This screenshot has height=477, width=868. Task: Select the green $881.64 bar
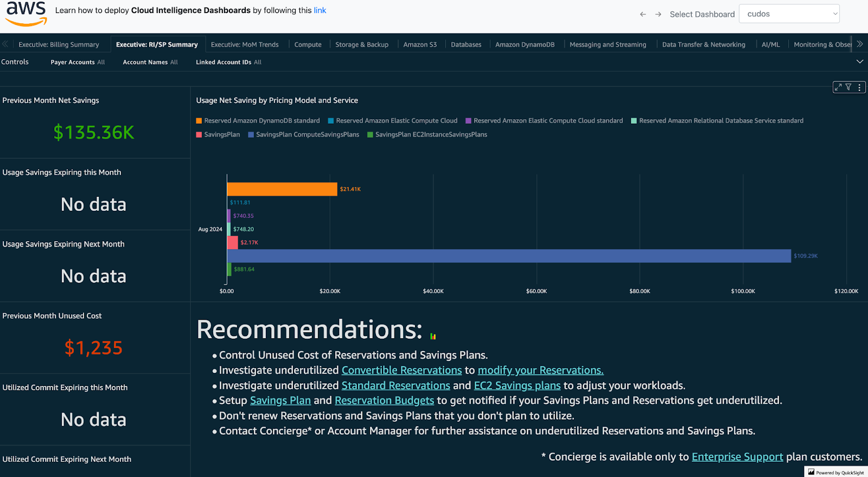click(229, 269)
